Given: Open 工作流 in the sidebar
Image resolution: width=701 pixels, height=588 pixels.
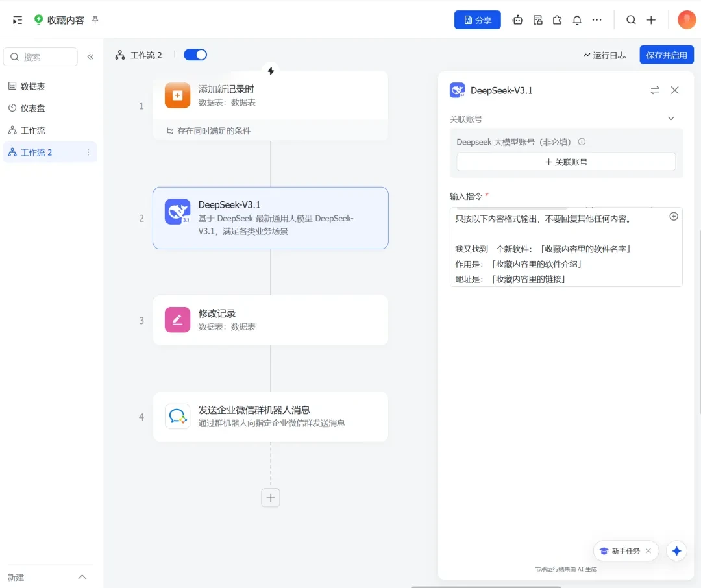Looking at the screenshot, I should [x=50, y=130].
